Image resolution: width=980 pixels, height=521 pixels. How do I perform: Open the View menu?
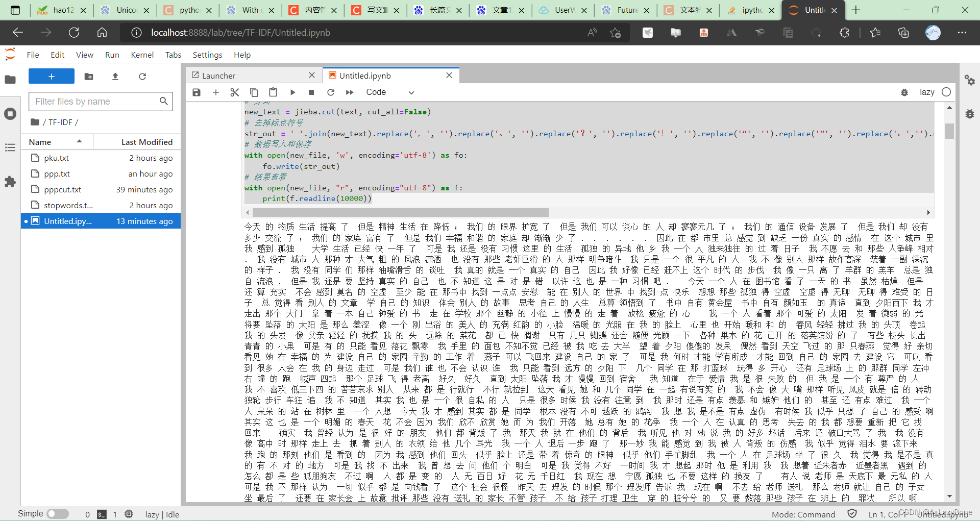[x=85, y=55]
